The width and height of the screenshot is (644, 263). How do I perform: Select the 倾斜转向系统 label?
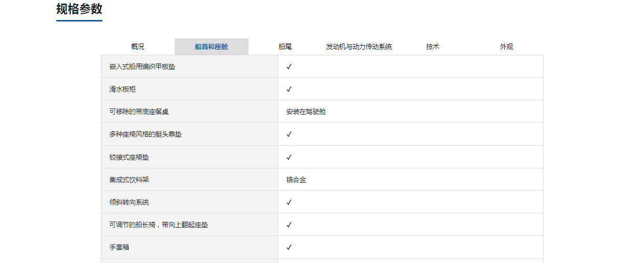pos(129,202)
